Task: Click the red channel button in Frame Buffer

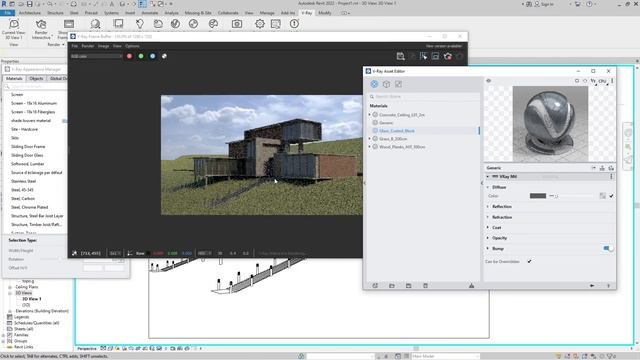Action: tap(129, 56)
